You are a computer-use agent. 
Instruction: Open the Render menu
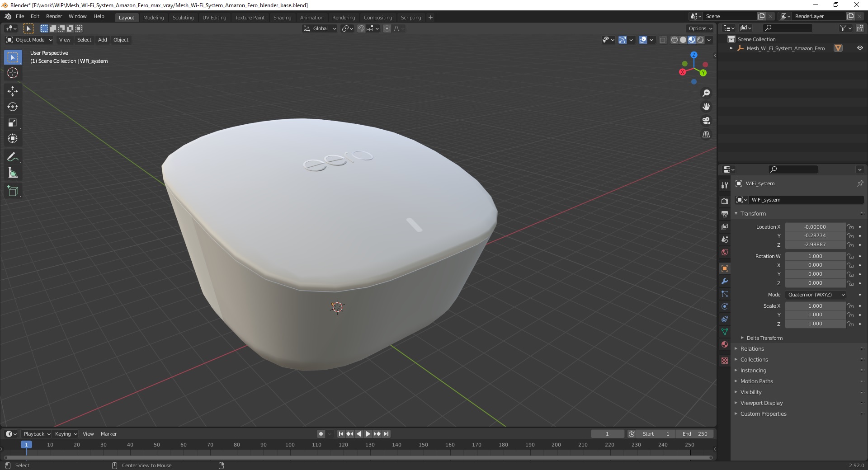tap(54, 16)
